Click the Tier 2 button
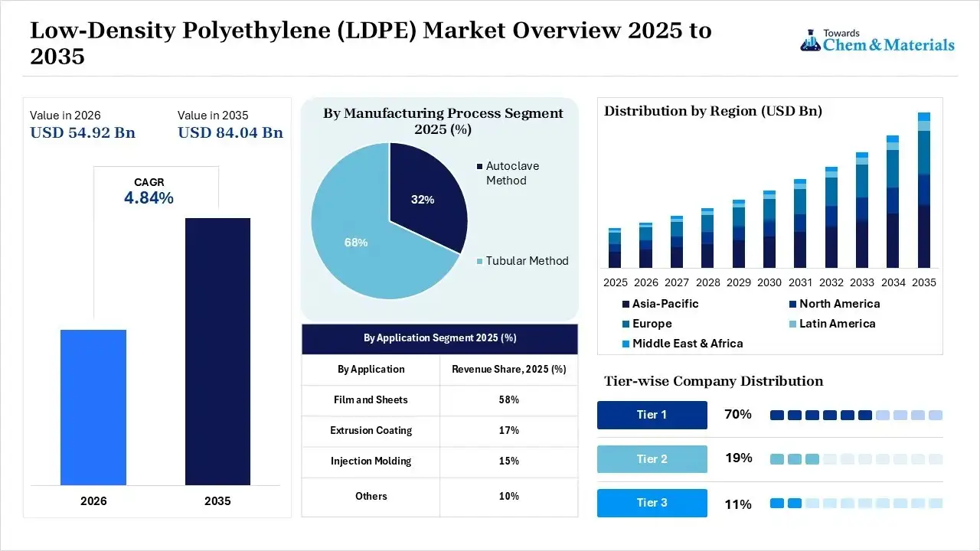The height and width of the screenshot is (551, 980). point(652,459)
